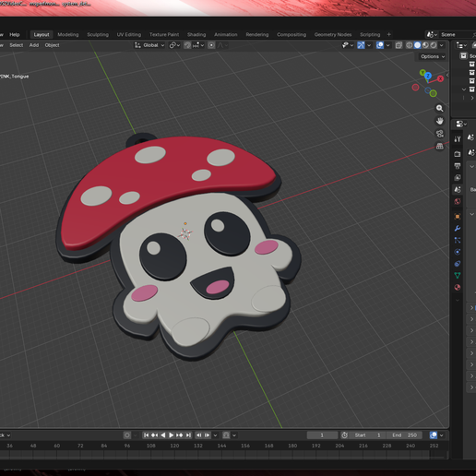Switch to solid viewport shading
The width and height of the screenshot is (476, 476).
pos(417,45)
